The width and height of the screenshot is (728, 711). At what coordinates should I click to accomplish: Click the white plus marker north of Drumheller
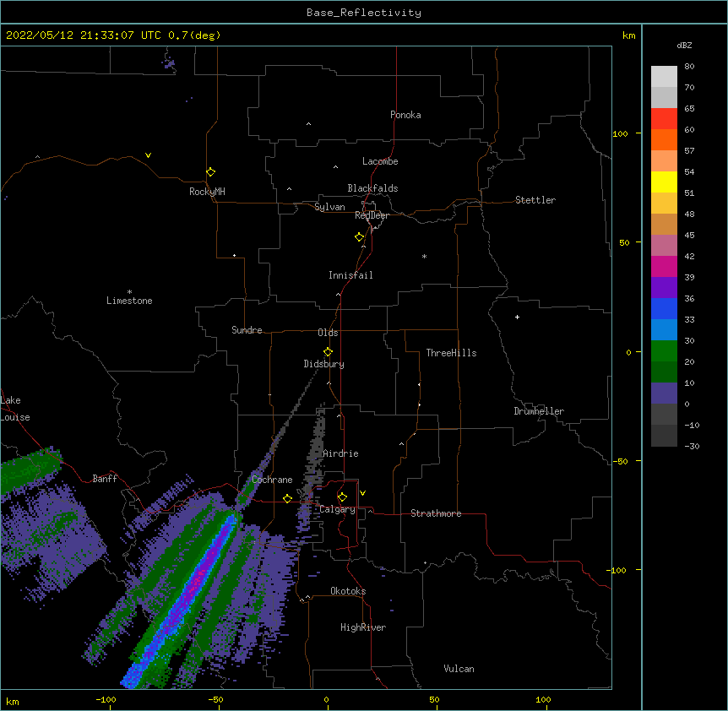(517, 317)
